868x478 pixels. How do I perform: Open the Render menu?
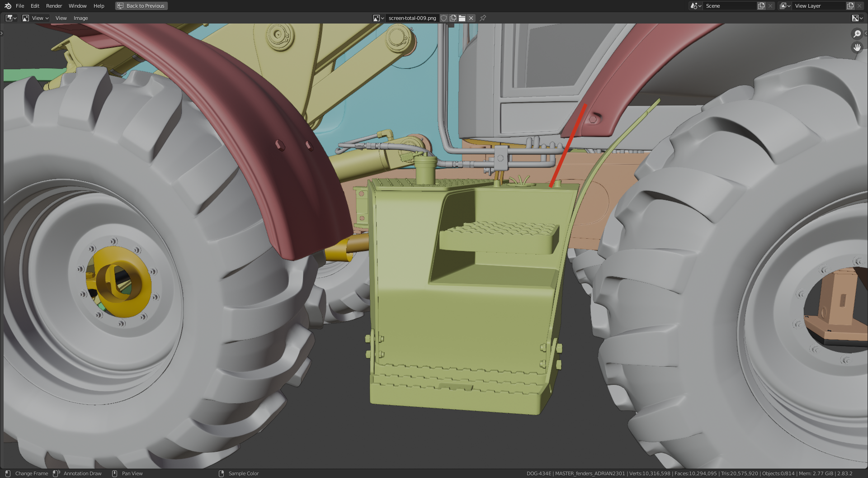[54, 6]
